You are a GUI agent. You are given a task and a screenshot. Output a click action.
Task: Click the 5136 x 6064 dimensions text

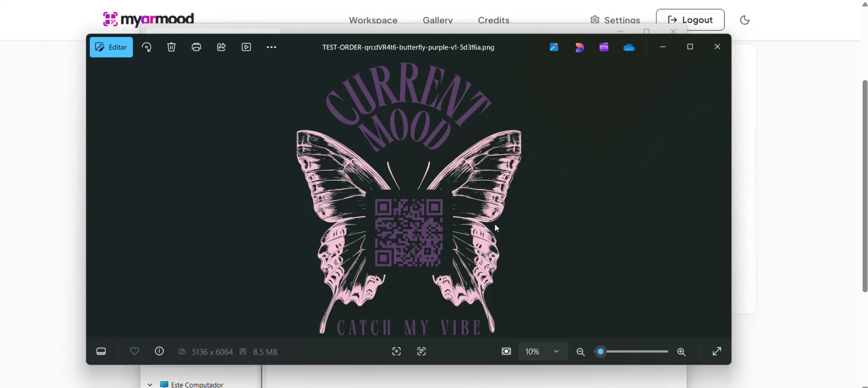click(x=212, y=352)
